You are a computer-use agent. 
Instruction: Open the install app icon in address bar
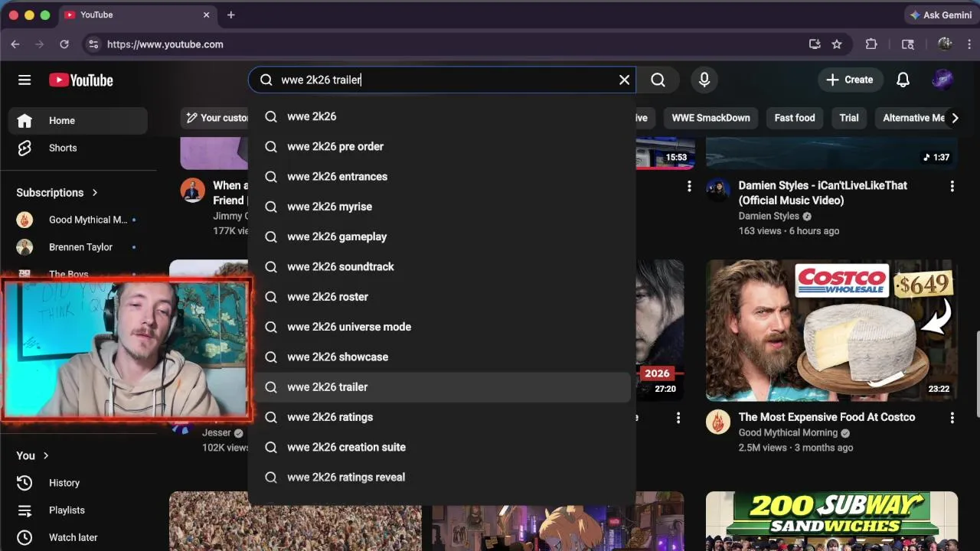(x=815, y=44)
